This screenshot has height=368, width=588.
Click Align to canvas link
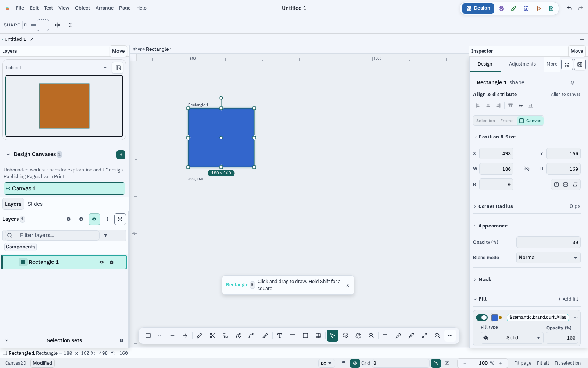(x=566, y=94)
